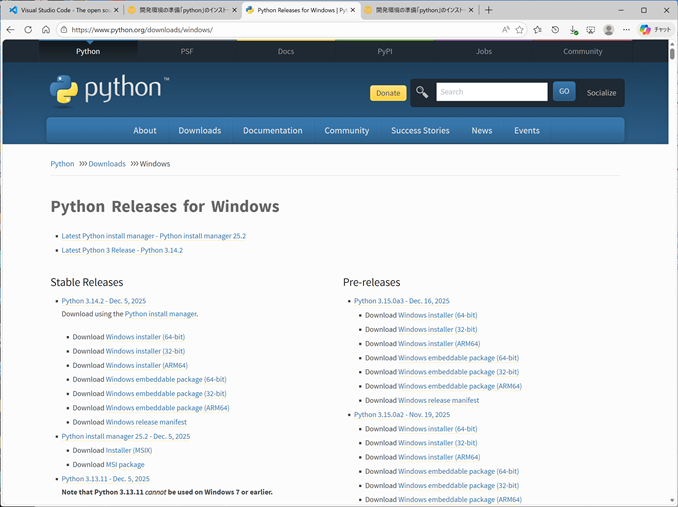The image size is (678, 507).
Task: Add this page to favorites star
Action: 520,30
